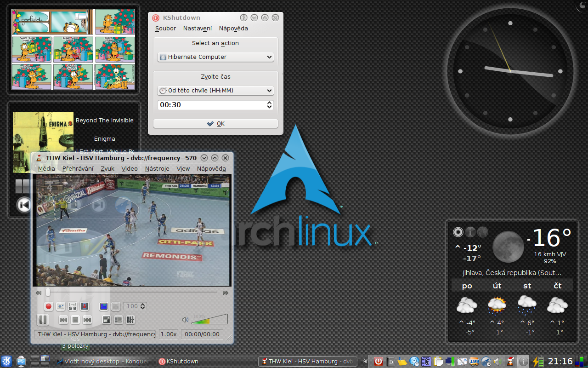This screenshot has height=368, width=588.
Task: Mute VLC with the speaker icon
Action: tap(185, 320)
